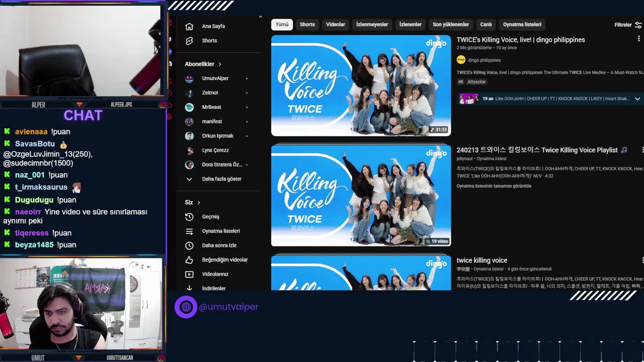This screenshot has height=362, width=644.
Task: Click the globe icon beside @umutvalper
Action: 186,307
